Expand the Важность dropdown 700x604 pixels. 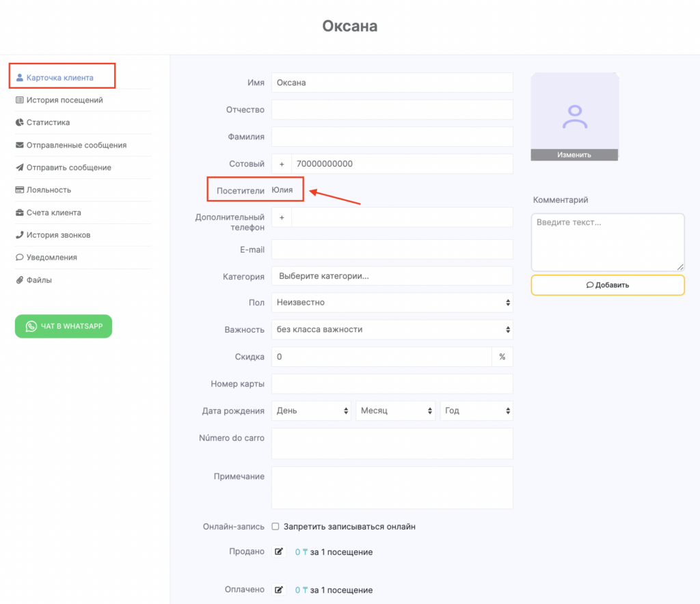pos(392,329)
